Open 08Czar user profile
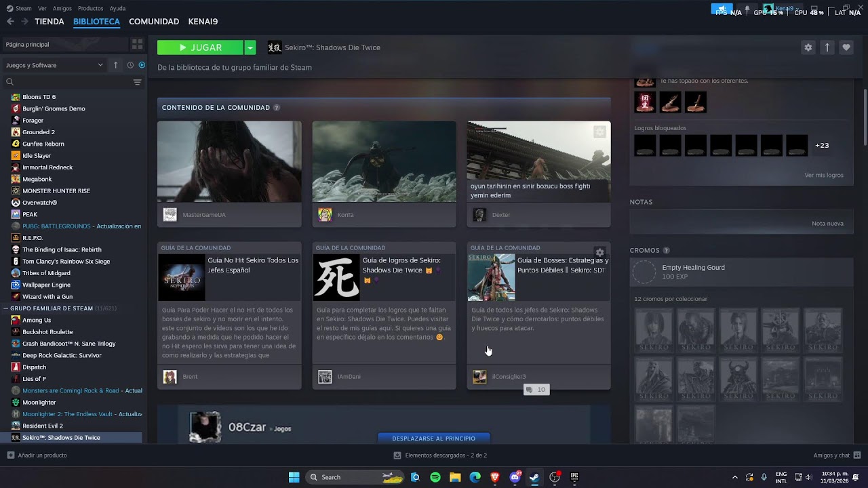Screen dimensions: 868x488 pos(247,428)
